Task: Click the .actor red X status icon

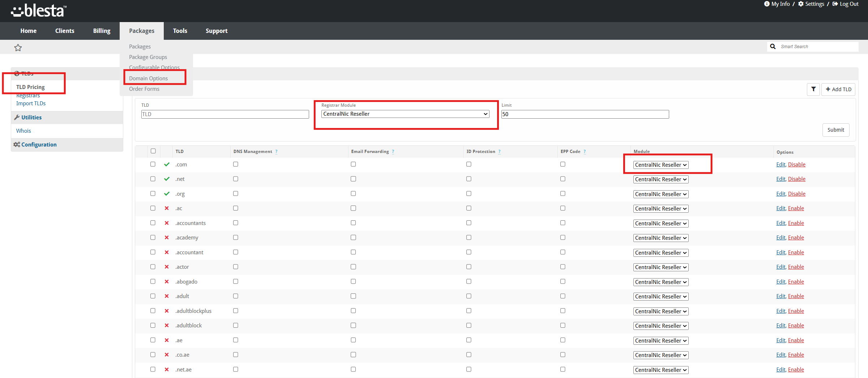Action: 167,267
